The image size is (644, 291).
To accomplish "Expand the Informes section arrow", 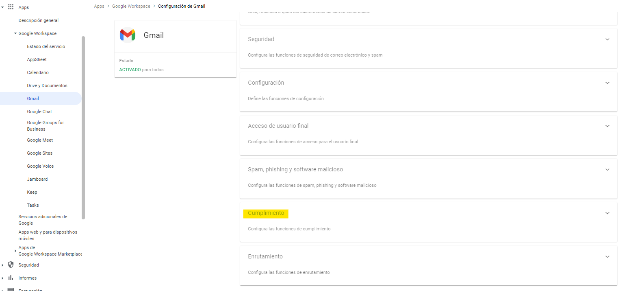I will [2, 278].
